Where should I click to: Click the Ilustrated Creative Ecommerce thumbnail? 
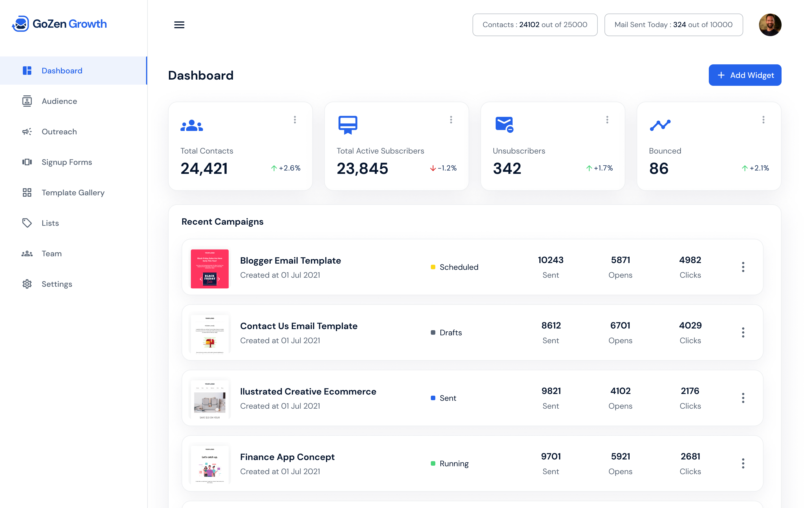click(210, 400)
